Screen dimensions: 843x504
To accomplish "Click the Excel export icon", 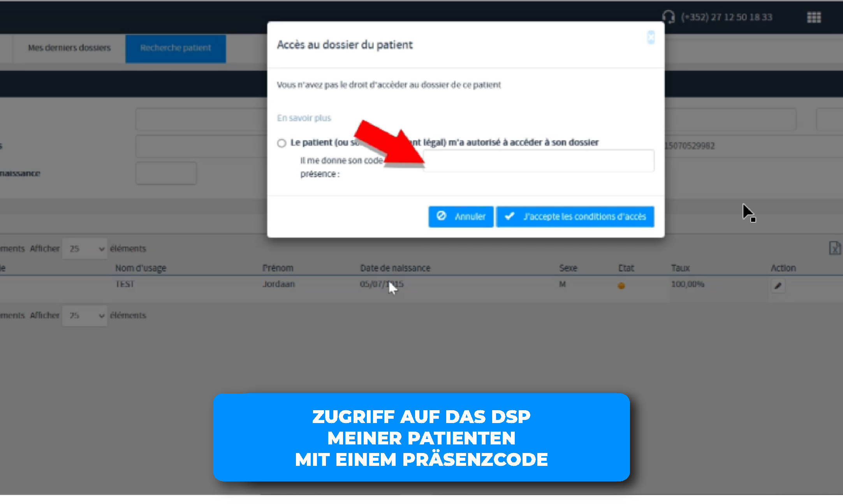I will (835, 248).
